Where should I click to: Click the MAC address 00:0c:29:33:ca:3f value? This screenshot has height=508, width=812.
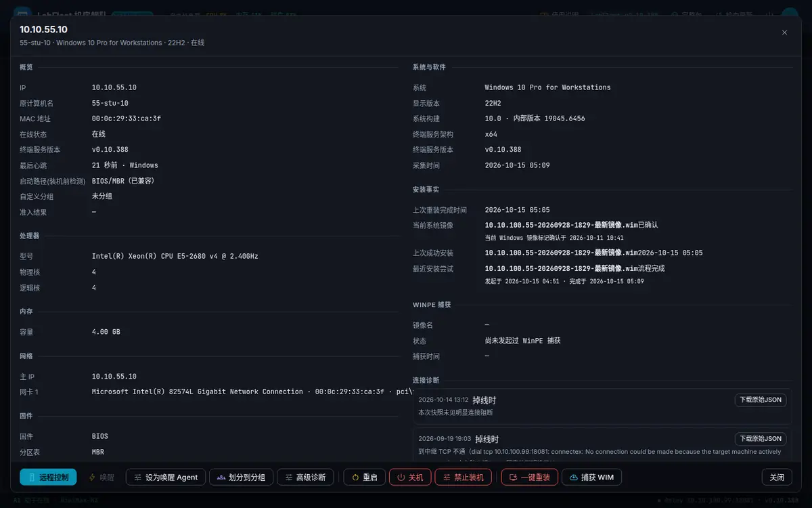pos(127,119)
